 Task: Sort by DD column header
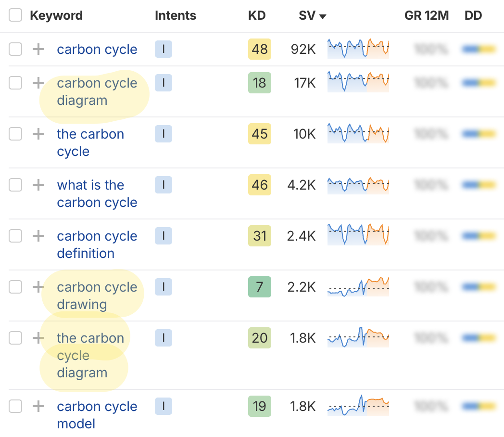[x=473, y=15]
